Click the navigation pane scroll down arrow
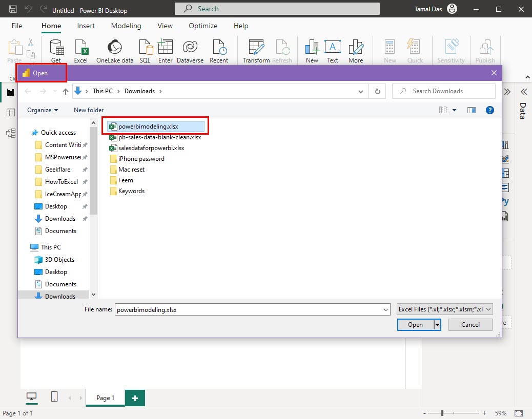 [x=94, y=294]
